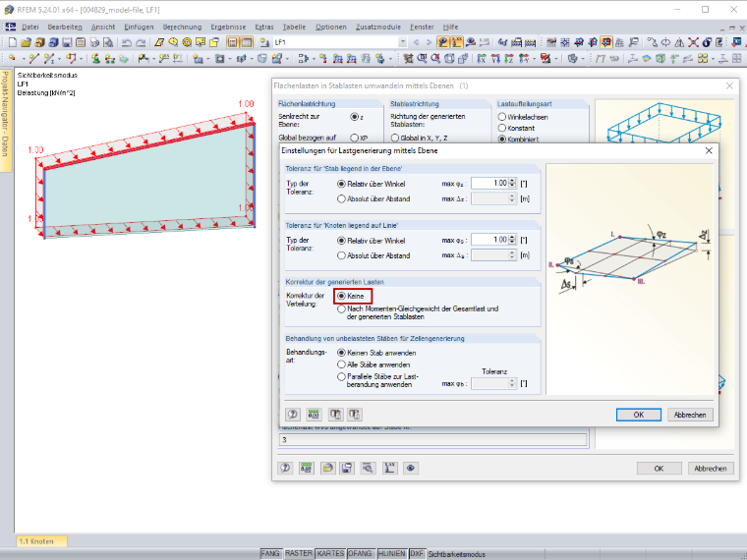Image resolution: width=747 pixels, height=560 pixels.
Task: Click the Print toolbar icon
Action: click(x=94, y=42)
